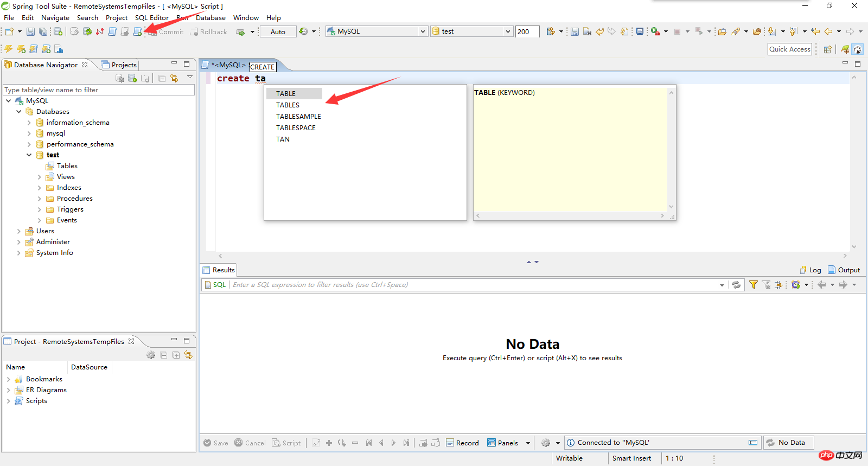
Task: Expand Views folder under test
Action: tap(40, 177)
